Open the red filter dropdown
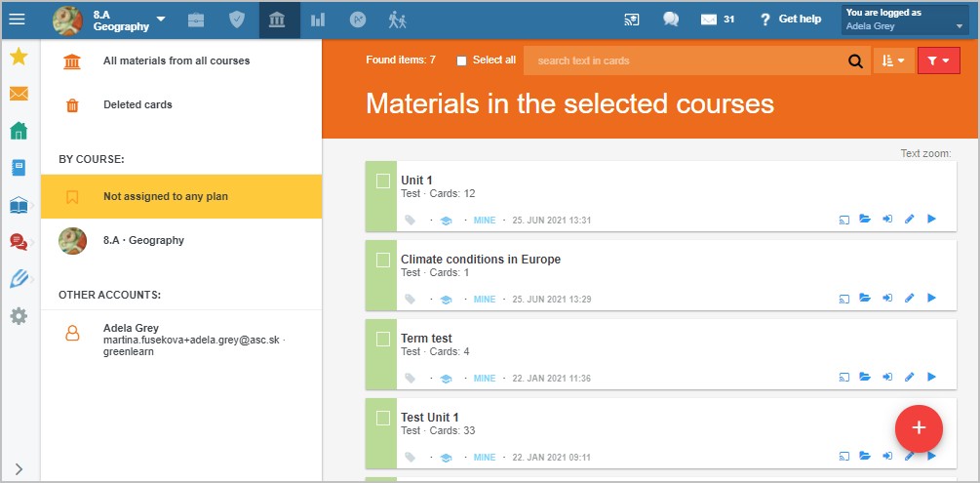 pos(938,60)
